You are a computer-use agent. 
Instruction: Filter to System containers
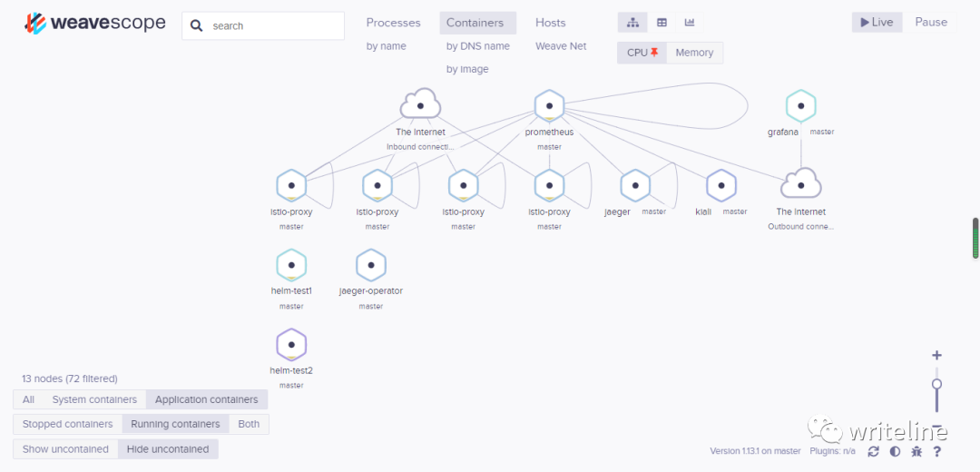(x=94, y=399)
